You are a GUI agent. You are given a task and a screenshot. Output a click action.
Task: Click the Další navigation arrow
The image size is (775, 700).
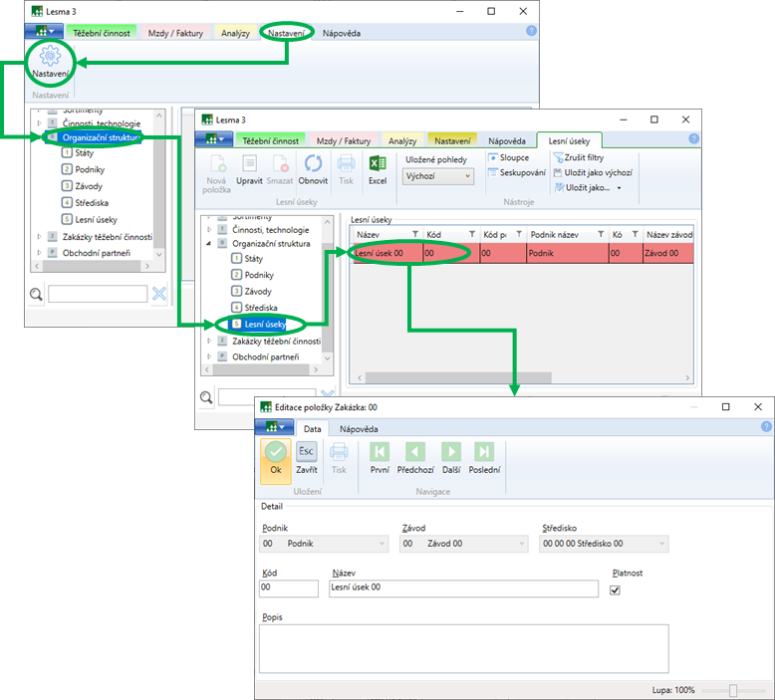450,457
